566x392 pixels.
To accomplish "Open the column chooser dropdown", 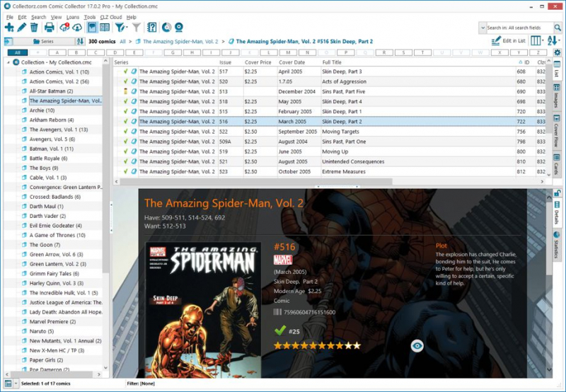I will [x=537, y=41].
